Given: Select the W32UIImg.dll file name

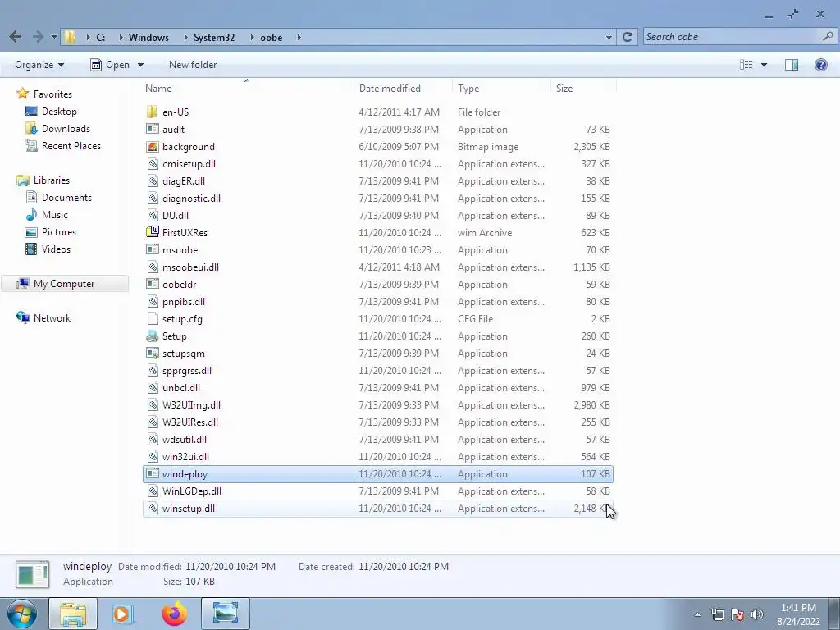Looking at the screenshot, I should click(191, 405).
